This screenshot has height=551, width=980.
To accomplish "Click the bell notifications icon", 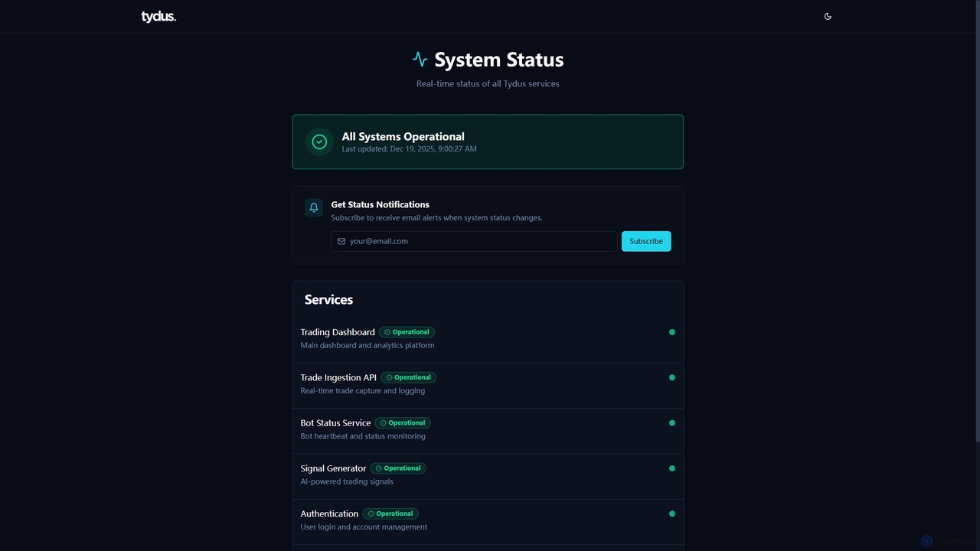I will pos(314,207).
